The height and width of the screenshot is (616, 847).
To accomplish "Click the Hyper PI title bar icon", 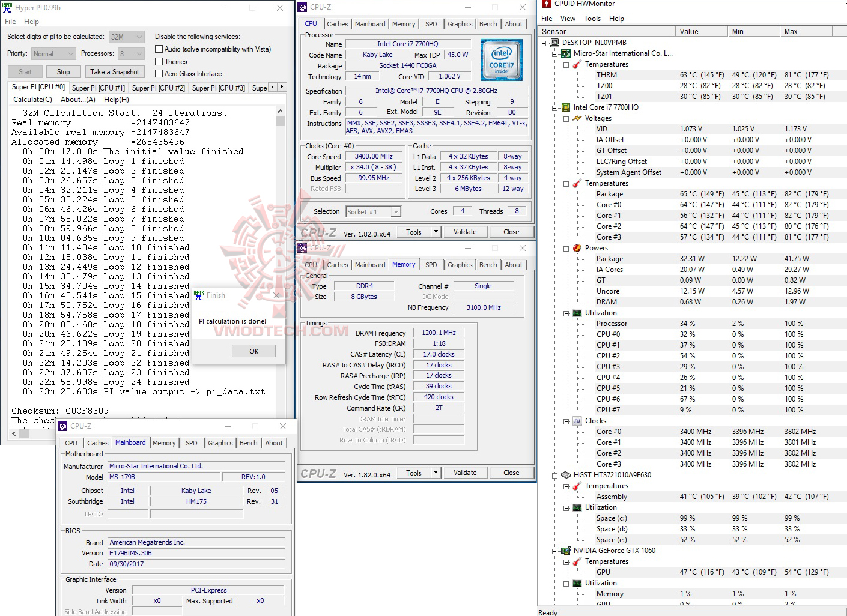I will [7, 7].
